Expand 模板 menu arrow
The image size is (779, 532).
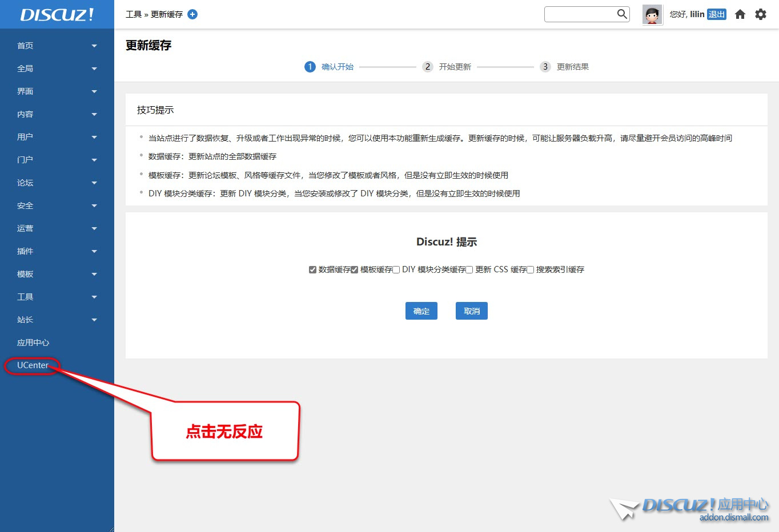pyautogui.click(x=94, y=274)
